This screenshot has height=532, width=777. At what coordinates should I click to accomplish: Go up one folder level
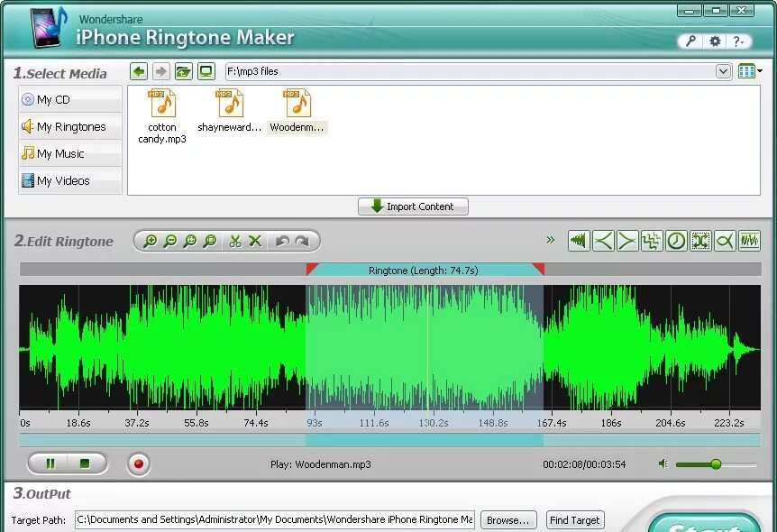(x=183, y=71)
